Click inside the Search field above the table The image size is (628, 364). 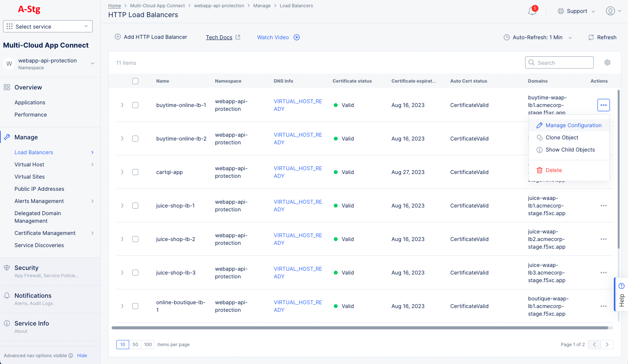click(559, 62)
